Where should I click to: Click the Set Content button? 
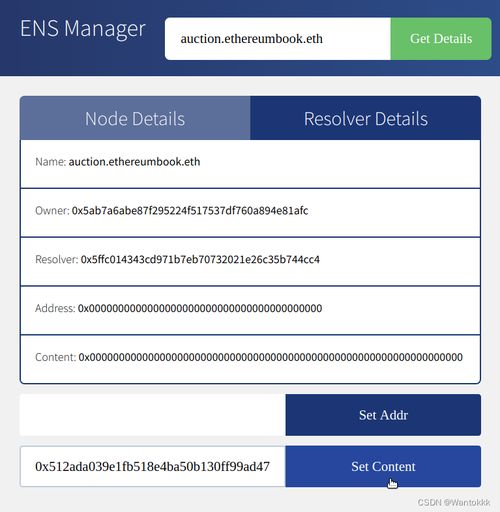coord(383,466)
